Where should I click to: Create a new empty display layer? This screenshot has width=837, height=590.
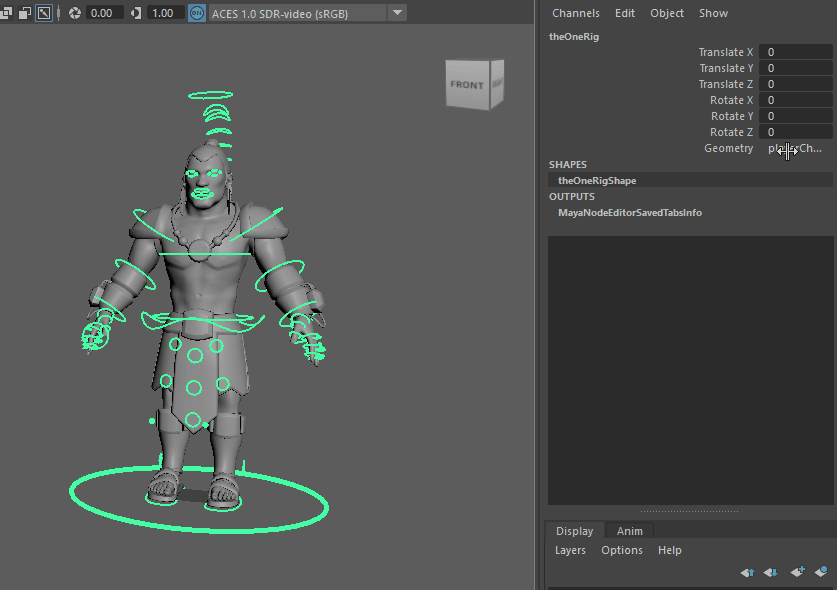click(x=797, y=572)
